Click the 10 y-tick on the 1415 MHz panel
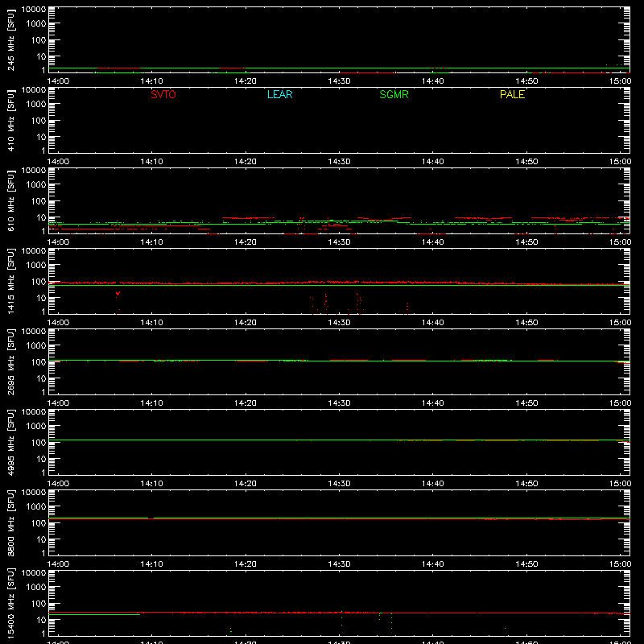Image resolution: width=644 pixels, height=644 pixels. [41, 298]
